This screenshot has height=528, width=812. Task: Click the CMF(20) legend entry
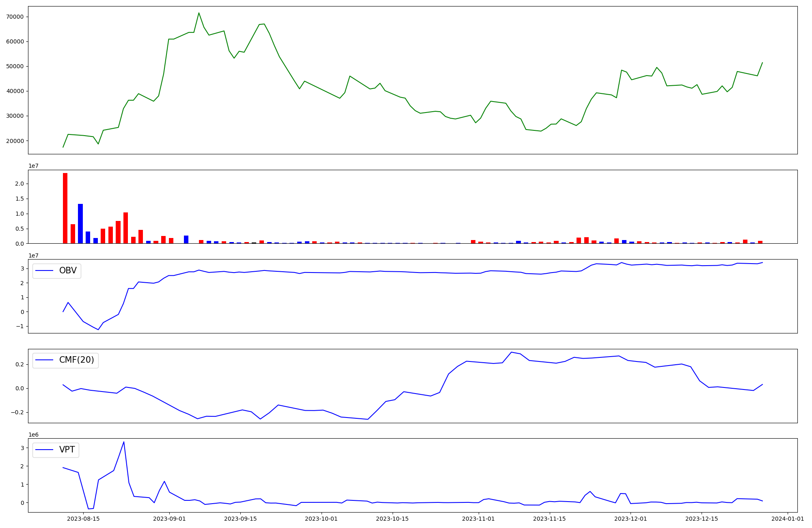[x=76, y=360]
